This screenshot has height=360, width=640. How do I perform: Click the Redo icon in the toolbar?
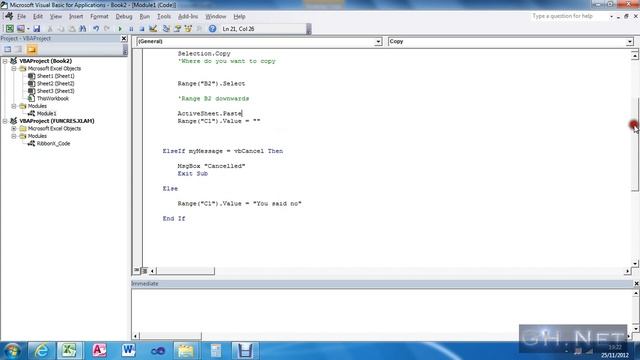point(107,29)
